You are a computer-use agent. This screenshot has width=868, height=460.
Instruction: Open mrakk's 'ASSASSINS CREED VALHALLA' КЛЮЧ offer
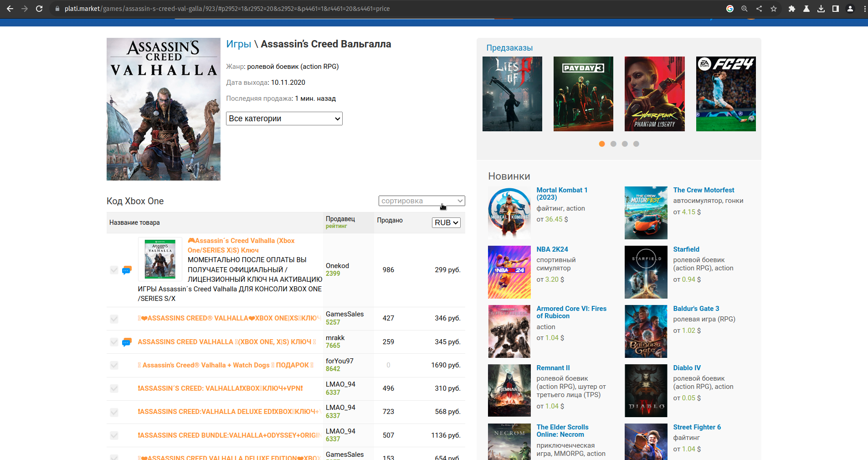(227, 342)
